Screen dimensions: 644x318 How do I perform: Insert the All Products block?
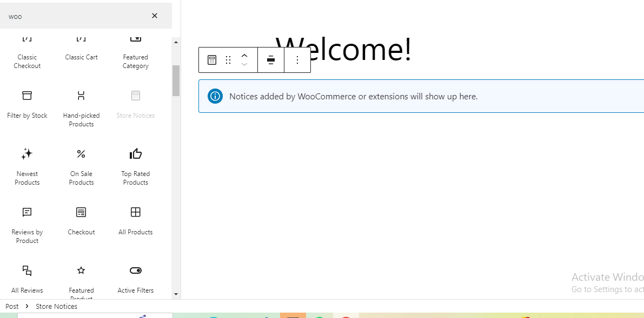tap(135, 220)
